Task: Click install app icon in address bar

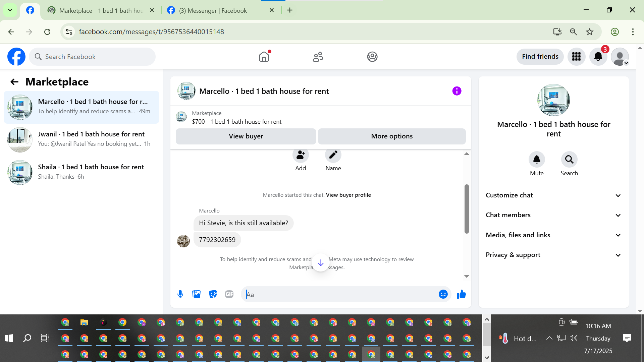Action: (x=557, y=32)
